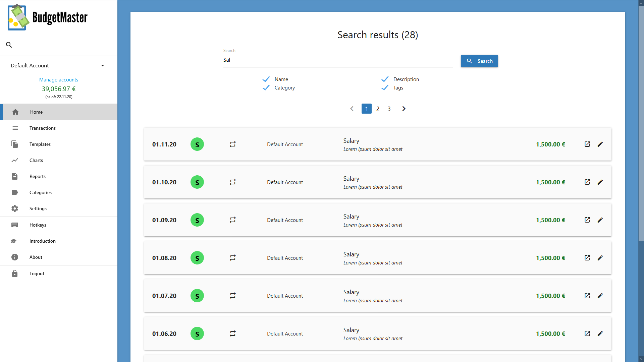Open Transactions in the sidebar
This screenshot has height=362, width=644.
click(59, 128)
